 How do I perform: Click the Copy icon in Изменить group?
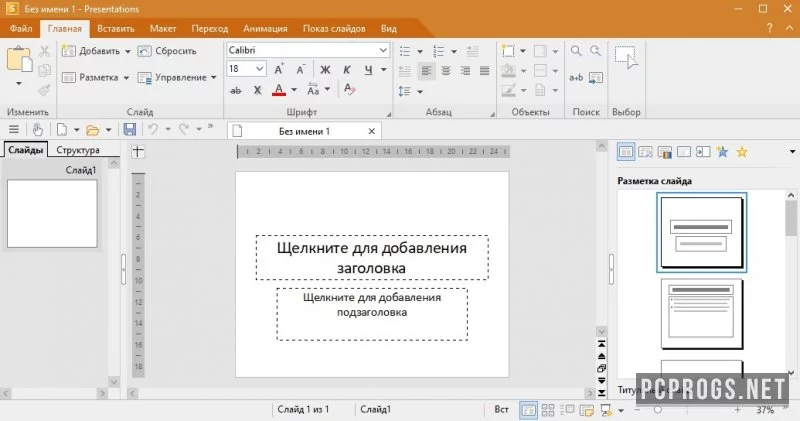(x=44, y=70)
